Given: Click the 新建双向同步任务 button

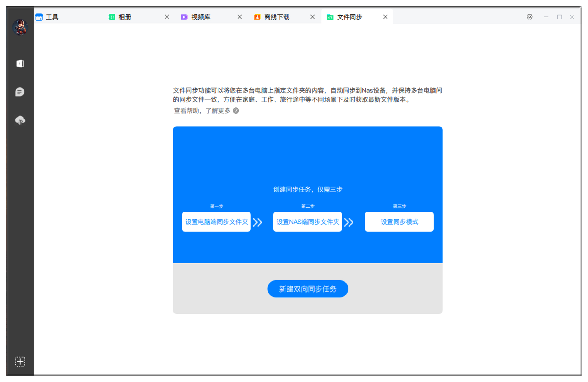Looking at the screenshot, I should [308, 289].
